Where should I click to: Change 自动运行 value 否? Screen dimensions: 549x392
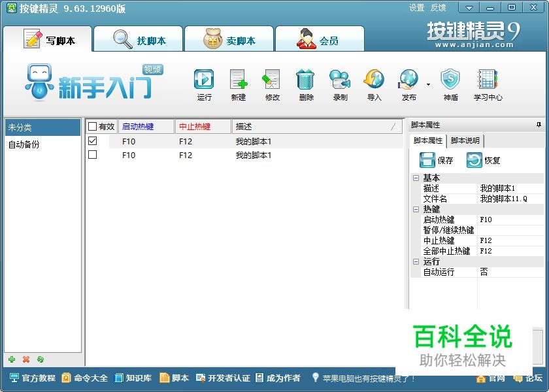point(510,272)
